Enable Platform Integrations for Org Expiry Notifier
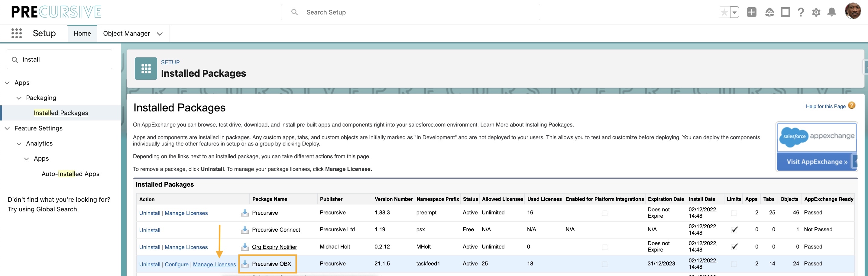Screen dimensions: 868x276 605,247
